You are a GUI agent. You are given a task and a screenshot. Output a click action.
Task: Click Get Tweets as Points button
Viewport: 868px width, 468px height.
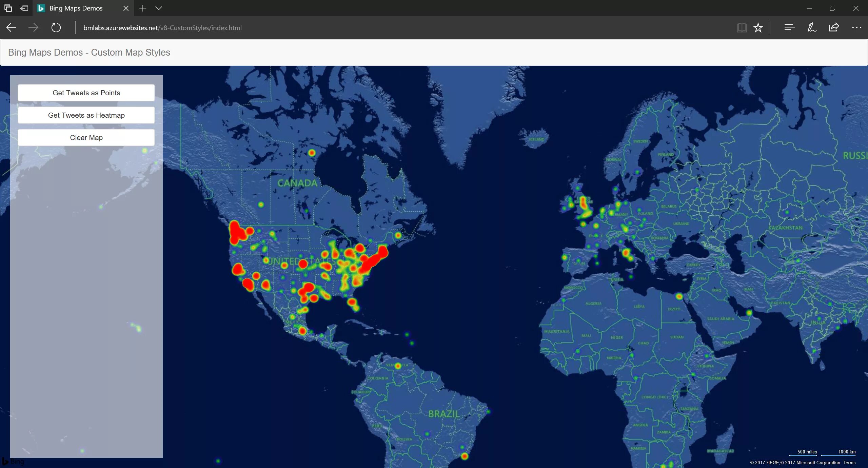tap(86, 93)
